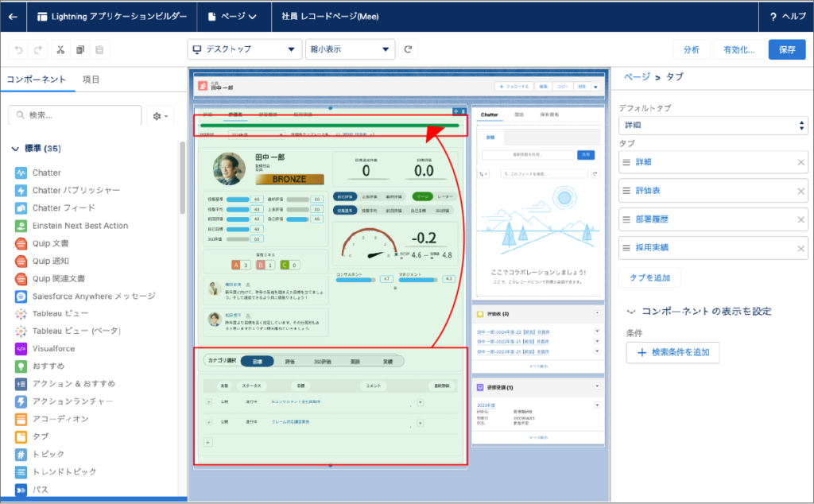Screen dimensions: 814x504
Task: Click the Quip 通知 component icon
Action: (21, 261)
